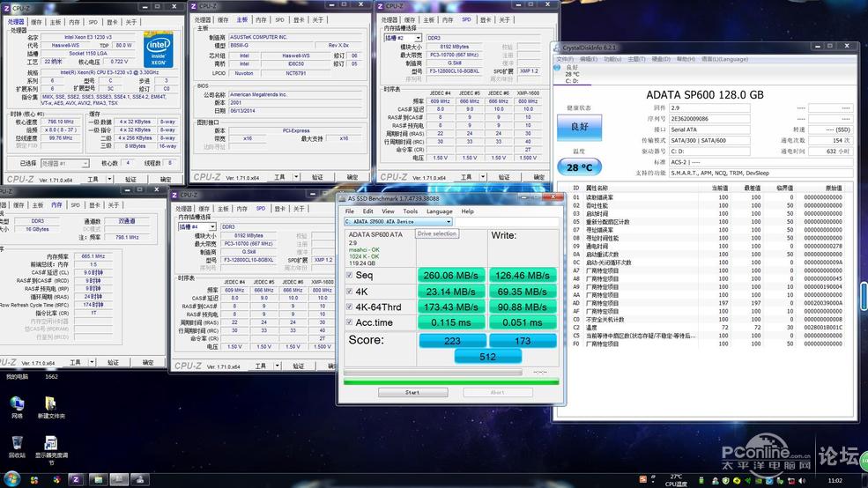Select the SMART row 温度
Screen dimensions: 868x488
point(707,328)
